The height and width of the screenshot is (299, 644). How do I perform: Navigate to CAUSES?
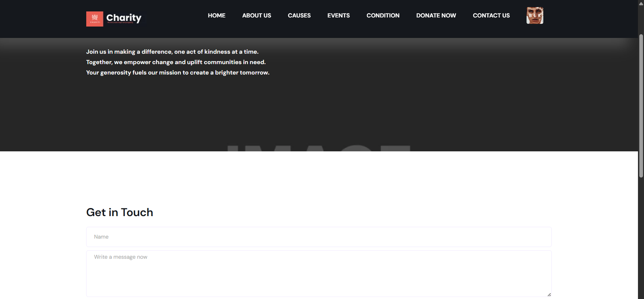coord(299,16)
